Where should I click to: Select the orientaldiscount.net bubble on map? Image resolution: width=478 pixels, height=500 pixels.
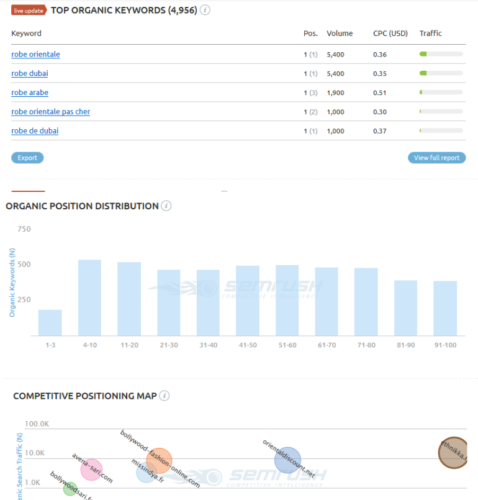pyautogui.click(x=288, y=460)
